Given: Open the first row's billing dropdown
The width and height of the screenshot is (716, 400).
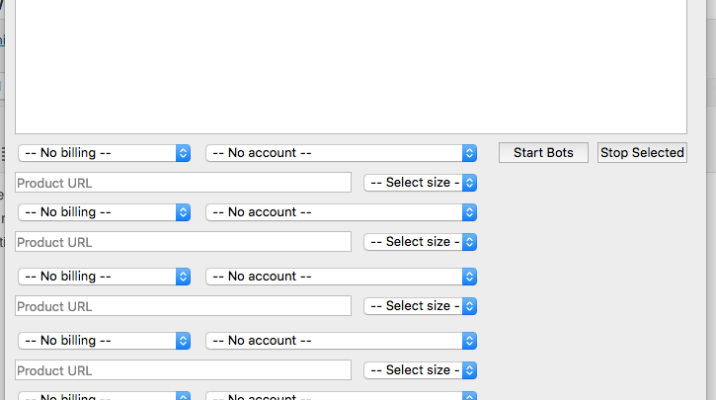Looking at the screenshot, I should coord(104,153).
